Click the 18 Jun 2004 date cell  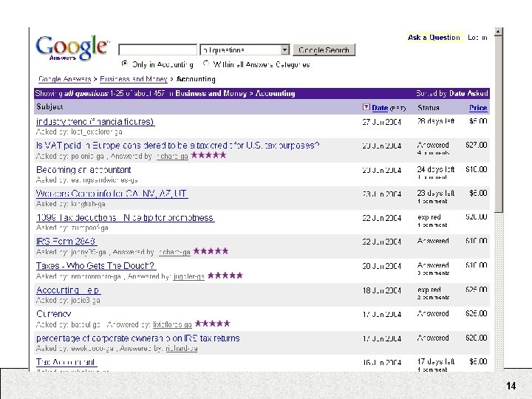[x=382, y=290]
